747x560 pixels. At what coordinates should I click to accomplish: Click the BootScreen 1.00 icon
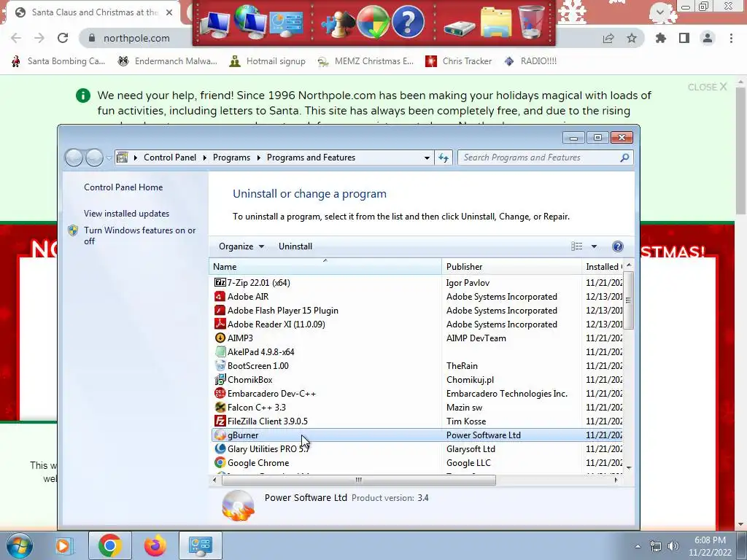click(220, 365)
